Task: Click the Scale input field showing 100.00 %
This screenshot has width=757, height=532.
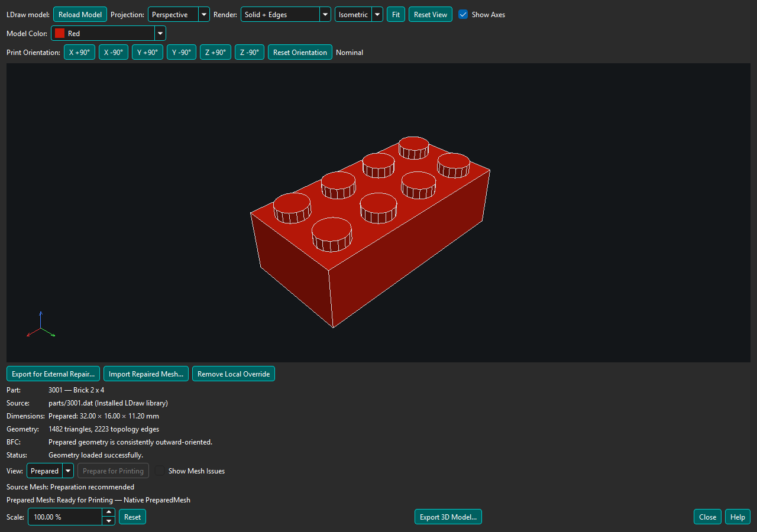Action: click(65, 517)
